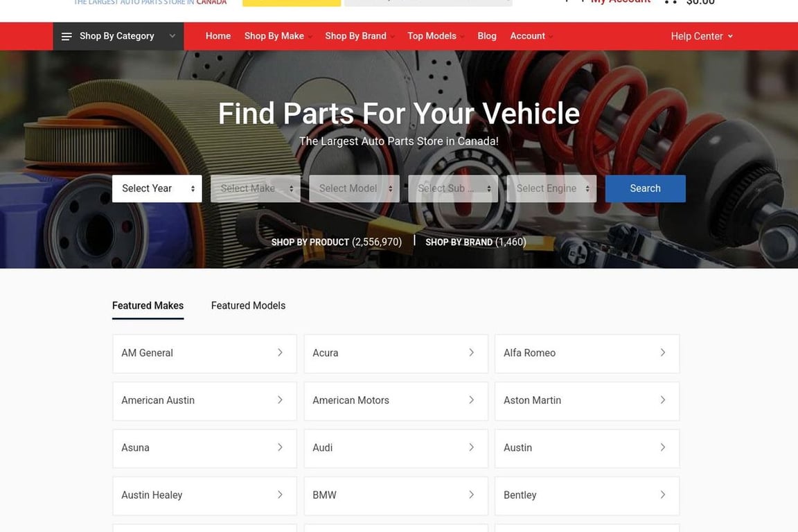
Task: Click the arrow on American Austin card
Action: (x=280, y=400)
